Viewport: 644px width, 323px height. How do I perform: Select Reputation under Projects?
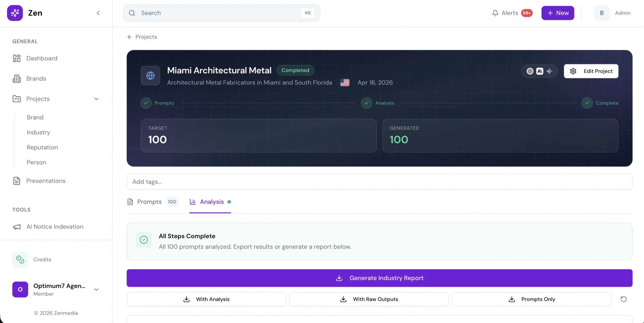click(42, 147)
